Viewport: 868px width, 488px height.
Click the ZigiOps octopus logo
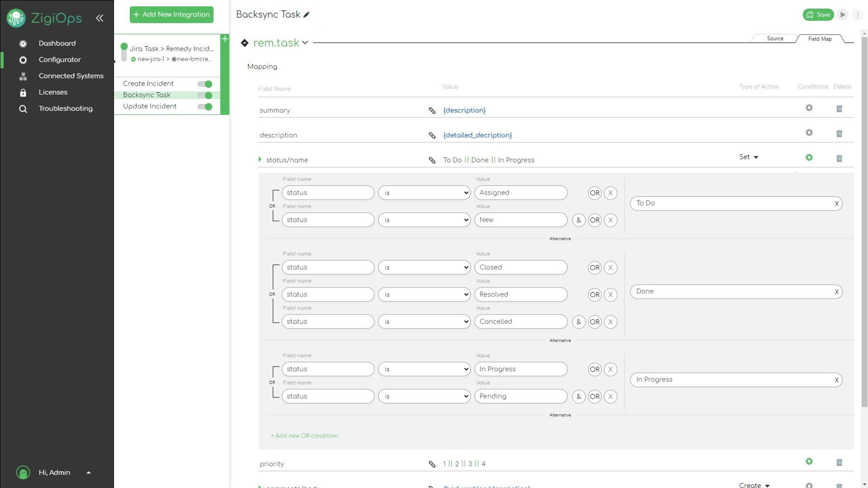(16, 18)
